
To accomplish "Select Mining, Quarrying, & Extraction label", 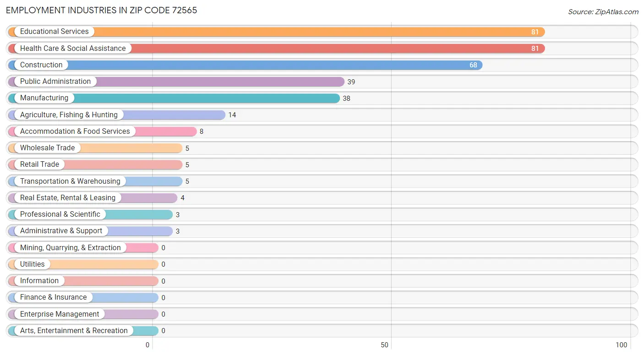I will click(x=71, y=247).
